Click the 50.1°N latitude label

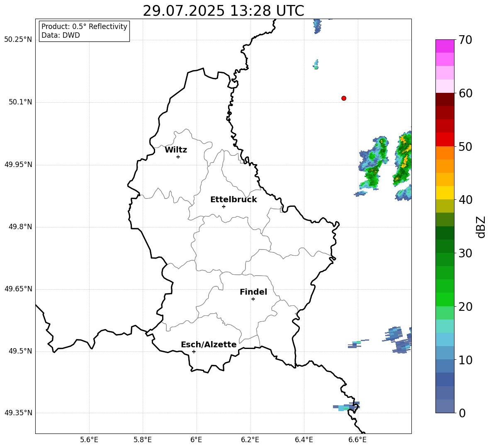[20, 102]
